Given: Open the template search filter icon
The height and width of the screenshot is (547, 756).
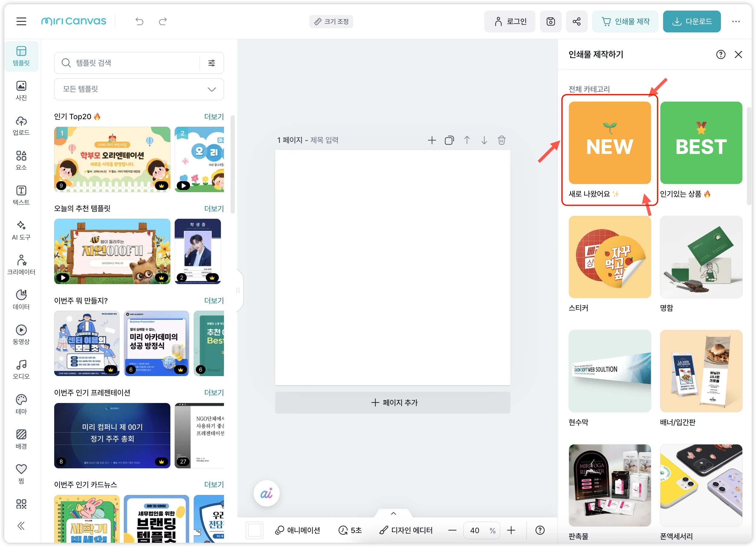Looking at the screenshot, I should (x=212, y=63).
